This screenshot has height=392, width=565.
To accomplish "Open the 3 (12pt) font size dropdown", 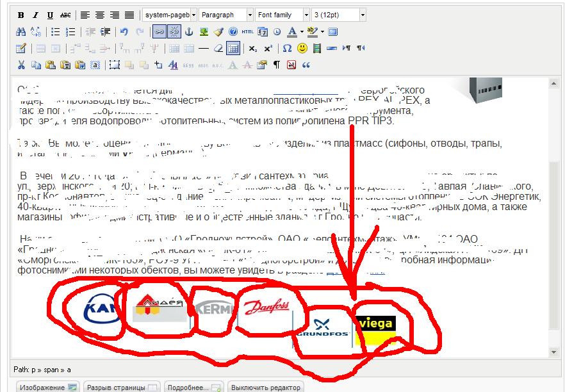I will (339, 15).
